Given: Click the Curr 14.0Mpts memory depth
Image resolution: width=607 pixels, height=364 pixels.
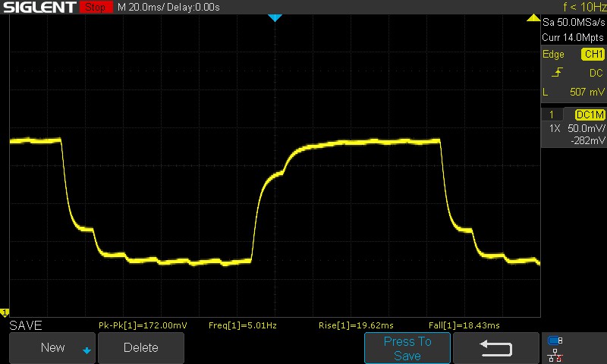Looking at the screenshot, I should point(573,37).
